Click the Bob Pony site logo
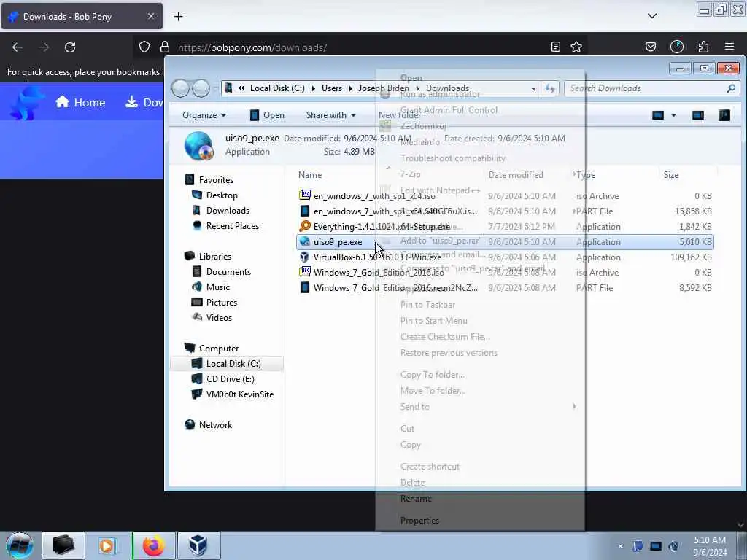The width and height of the screenshot is (747, 560). 27,103
